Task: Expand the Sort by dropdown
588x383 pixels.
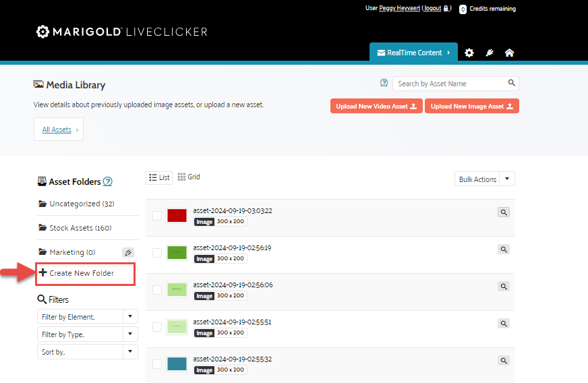Action: [87, 351]
